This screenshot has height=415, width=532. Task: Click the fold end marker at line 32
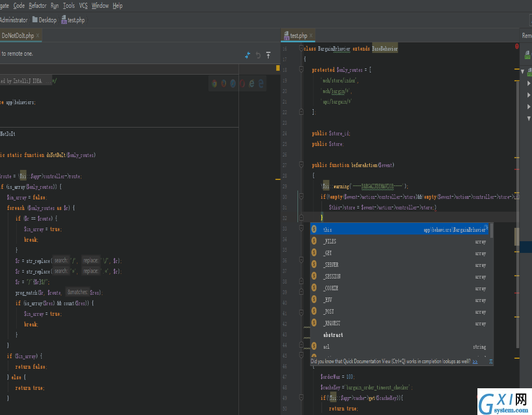coord(301,217)
